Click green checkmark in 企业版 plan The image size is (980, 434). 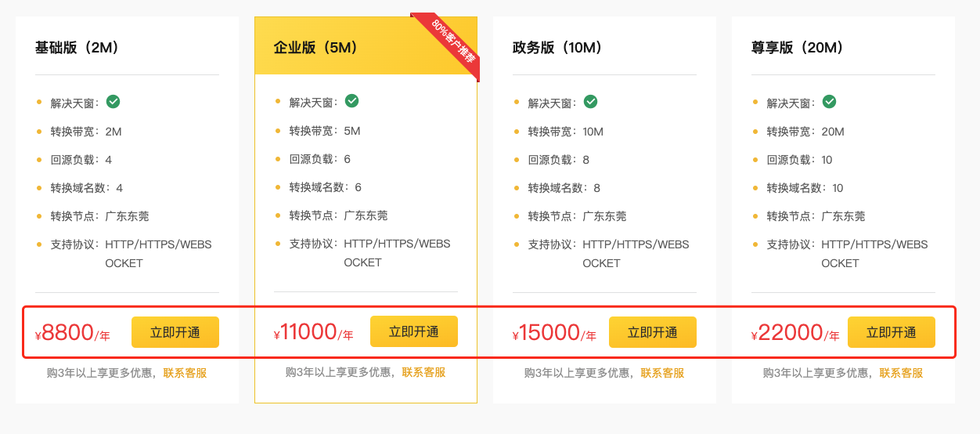tap(352, 101)
